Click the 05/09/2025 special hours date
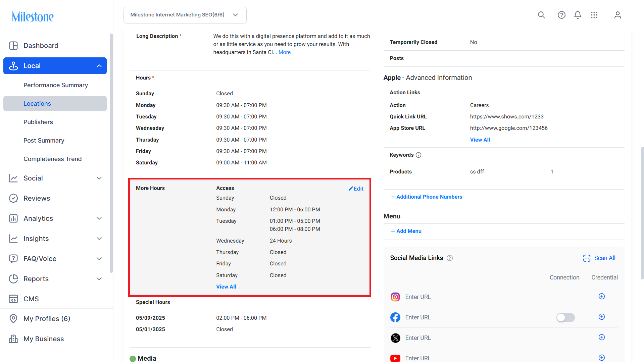 150,318
